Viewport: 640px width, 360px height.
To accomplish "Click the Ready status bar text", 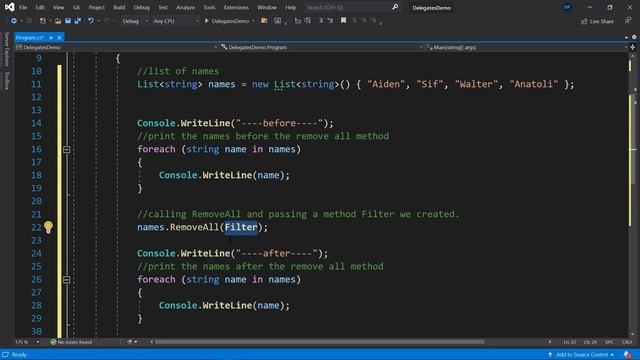I will click(19, 355).
